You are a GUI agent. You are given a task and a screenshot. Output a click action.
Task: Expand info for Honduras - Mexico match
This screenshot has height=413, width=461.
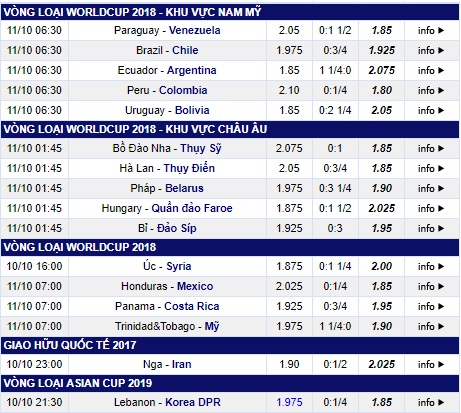[x=431, y=286]
